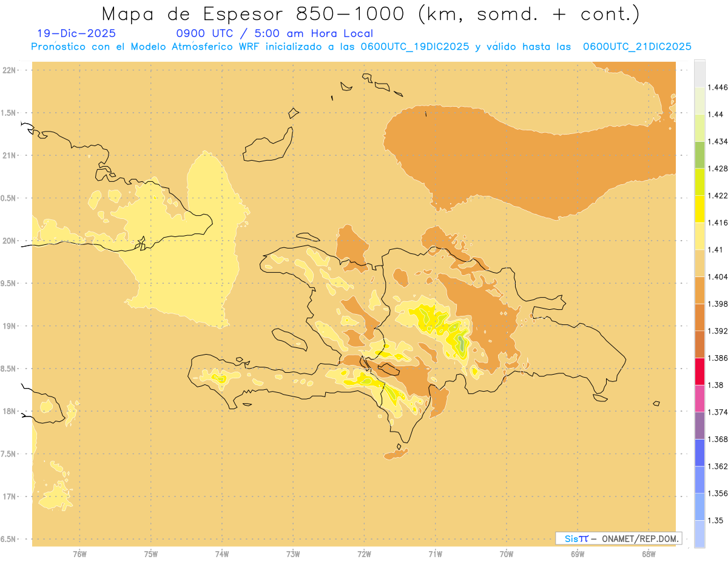Click the colorbar value '1.434'

[x=716, y=141]
